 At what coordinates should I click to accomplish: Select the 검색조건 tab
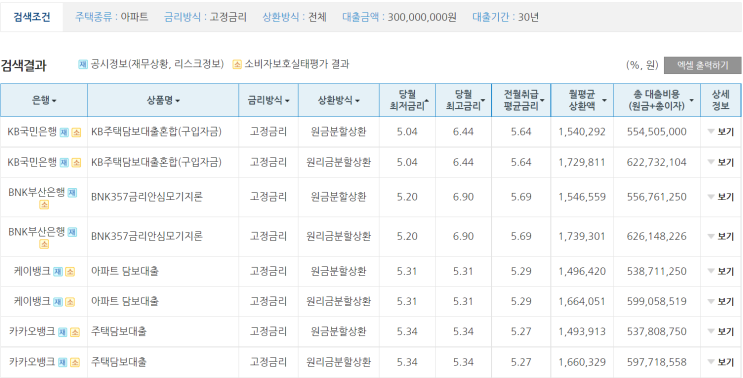(32, 18)
